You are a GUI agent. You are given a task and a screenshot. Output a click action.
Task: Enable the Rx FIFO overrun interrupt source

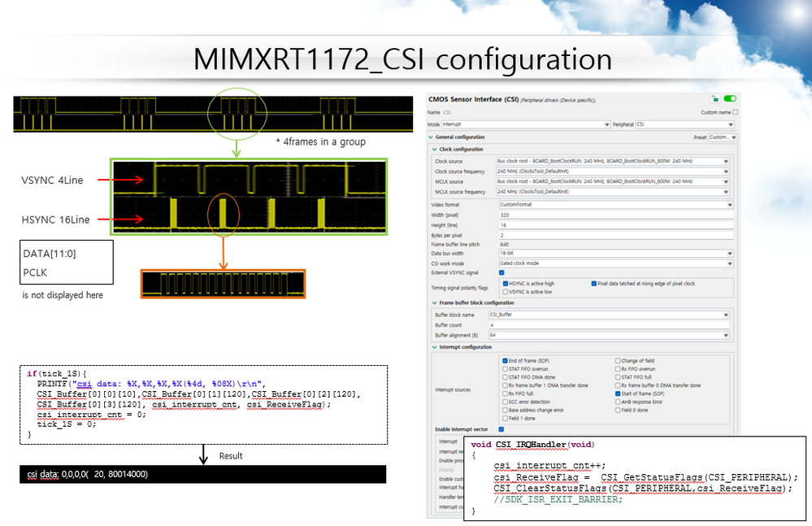pyautogui.click(x=617, y=368)
